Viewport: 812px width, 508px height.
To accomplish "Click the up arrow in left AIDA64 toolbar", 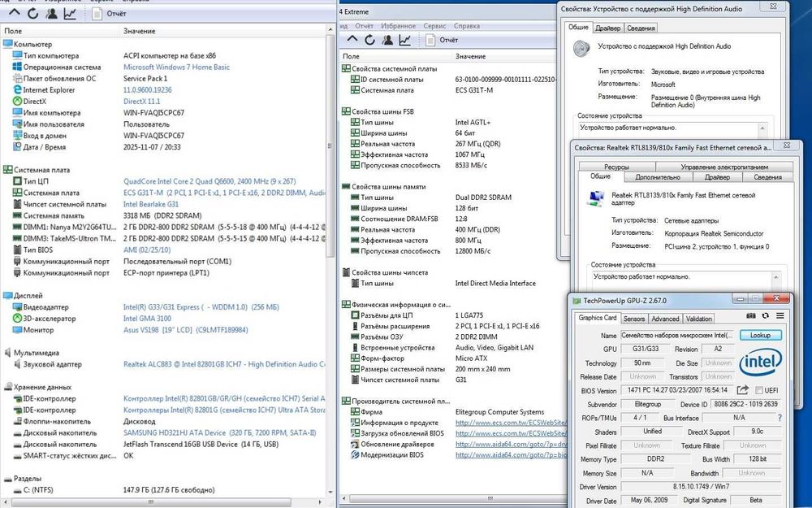I will coord(14,13).
